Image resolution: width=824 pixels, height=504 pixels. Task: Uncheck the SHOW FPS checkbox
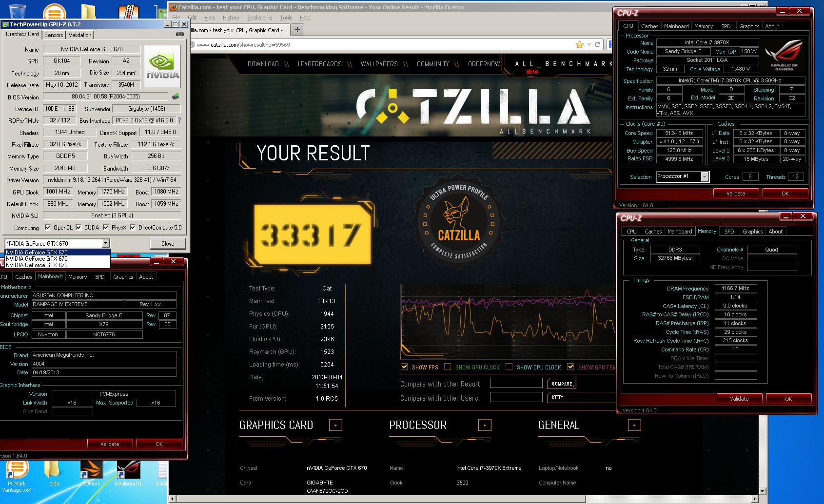pos(404,367)
